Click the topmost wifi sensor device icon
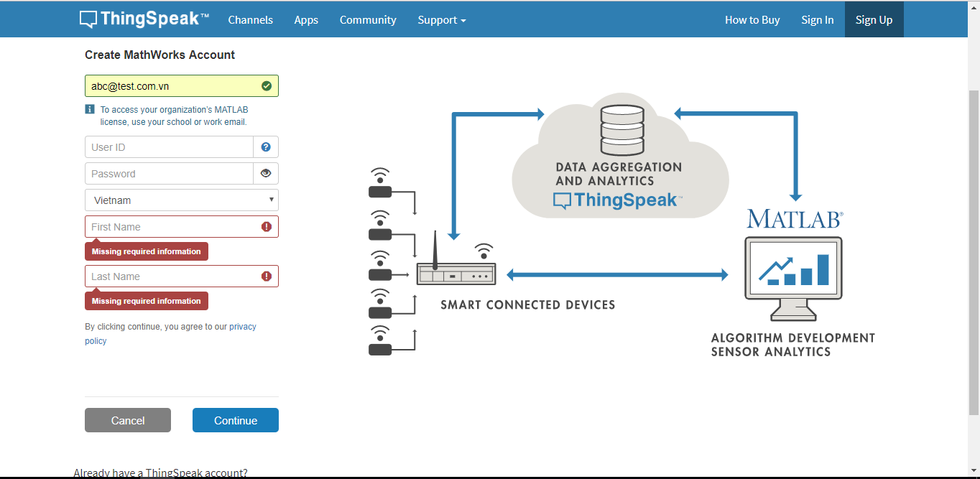Viewport: 980px width, 479px height. pyautogui.click(x=380, y=184)
